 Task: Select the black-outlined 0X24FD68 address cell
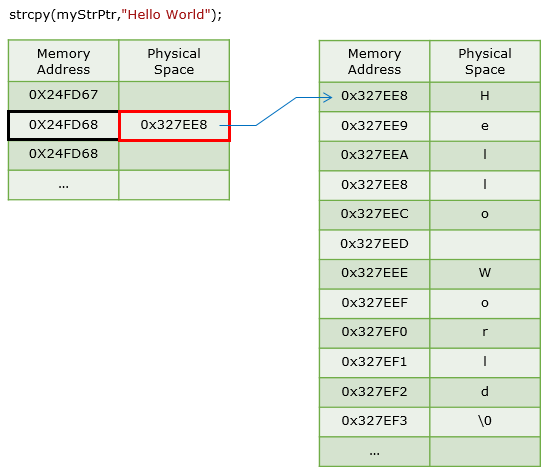pyautogui.click(x=63, y=126)
